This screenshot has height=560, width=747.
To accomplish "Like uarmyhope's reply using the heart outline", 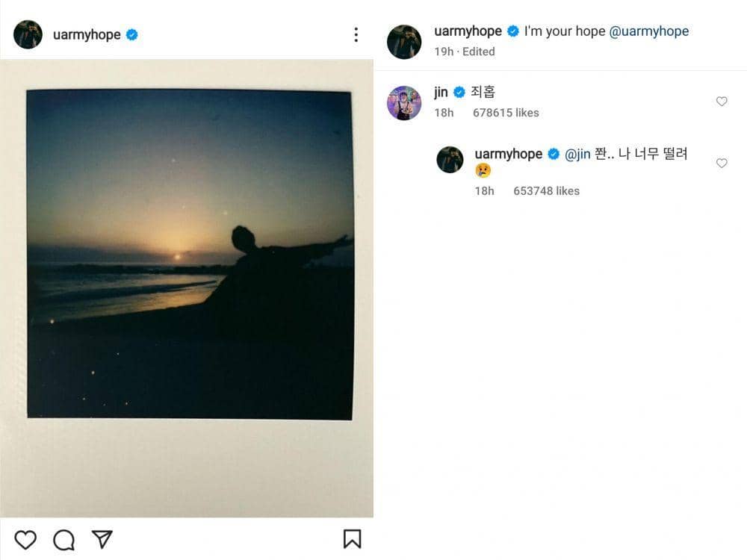I will pyautogui.click(x=722, y=163).
